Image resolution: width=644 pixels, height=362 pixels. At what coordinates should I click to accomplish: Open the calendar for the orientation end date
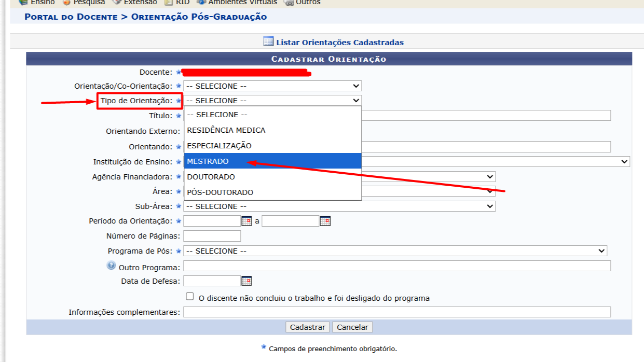tap(325, 221)
